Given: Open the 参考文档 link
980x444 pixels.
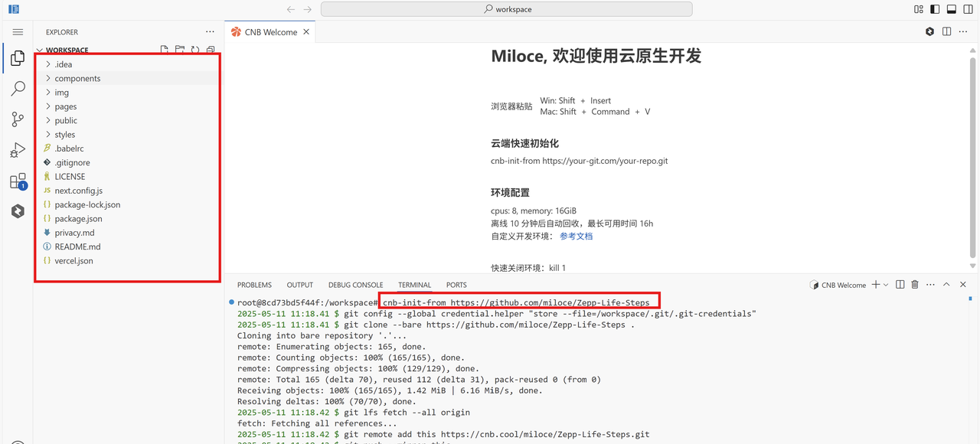Looking at the screenshot, I should point(576,237).
